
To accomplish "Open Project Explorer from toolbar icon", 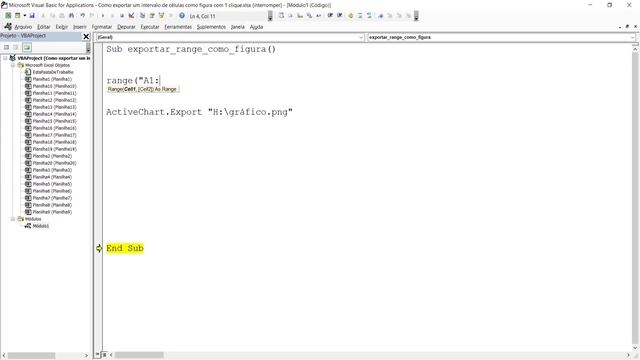I will 142,16.
